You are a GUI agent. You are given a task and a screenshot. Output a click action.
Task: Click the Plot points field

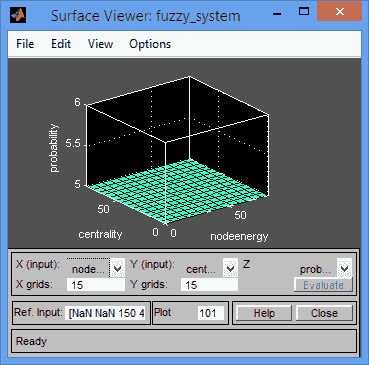(x=211, y=313)
